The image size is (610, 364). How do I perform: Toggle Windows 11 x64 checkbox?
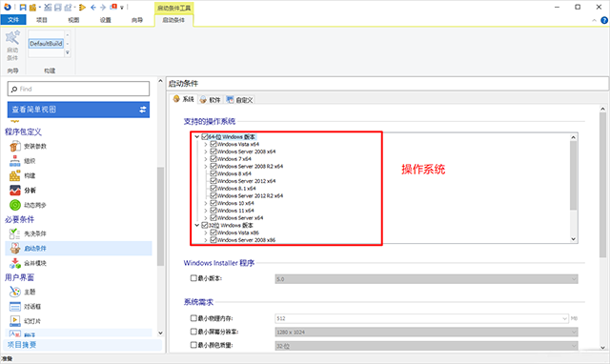coord(213,211)
